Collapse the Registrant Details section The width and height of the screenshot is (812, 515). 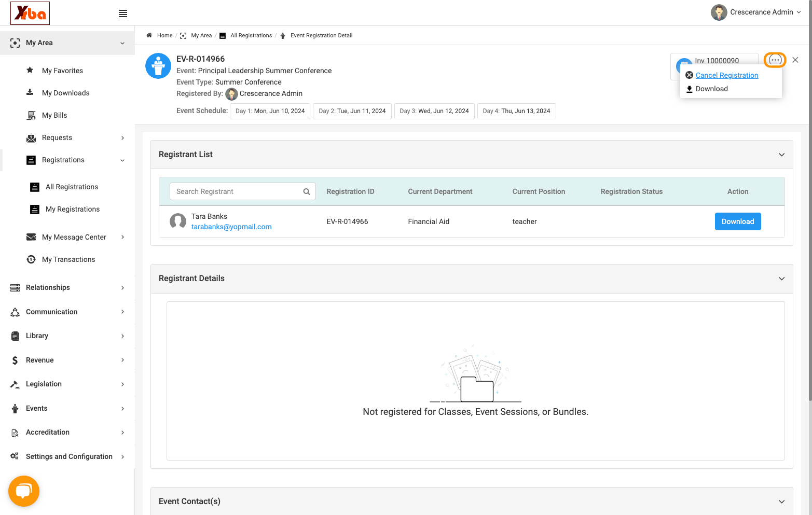point(781,279)
